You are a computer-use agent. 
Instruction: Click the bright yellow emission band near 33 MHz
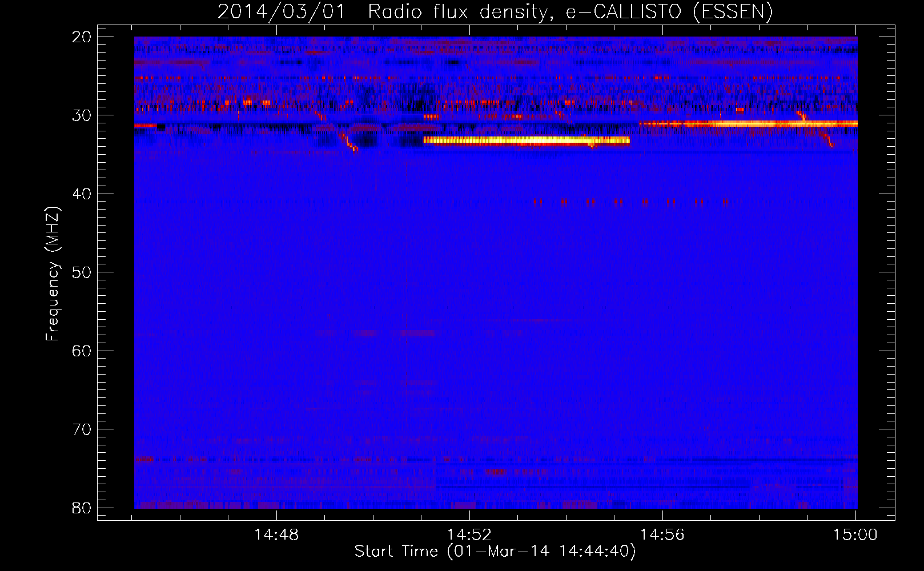point(527,140)
